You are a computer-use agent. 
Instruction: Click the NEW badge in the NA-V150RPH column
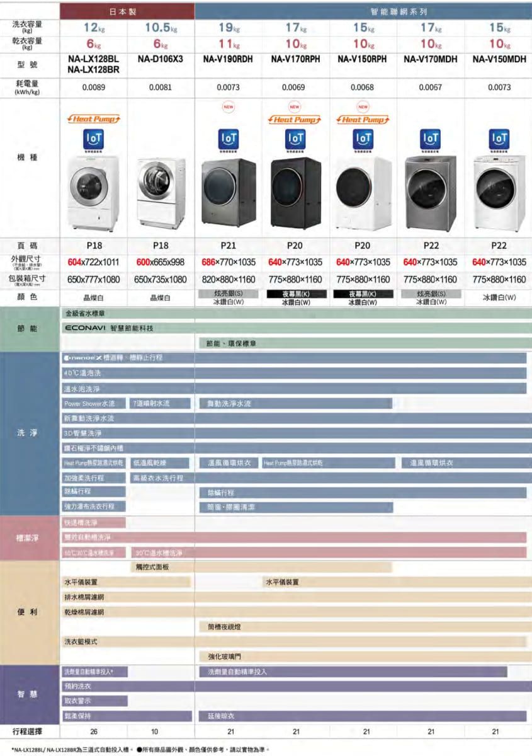coord(363,106)
